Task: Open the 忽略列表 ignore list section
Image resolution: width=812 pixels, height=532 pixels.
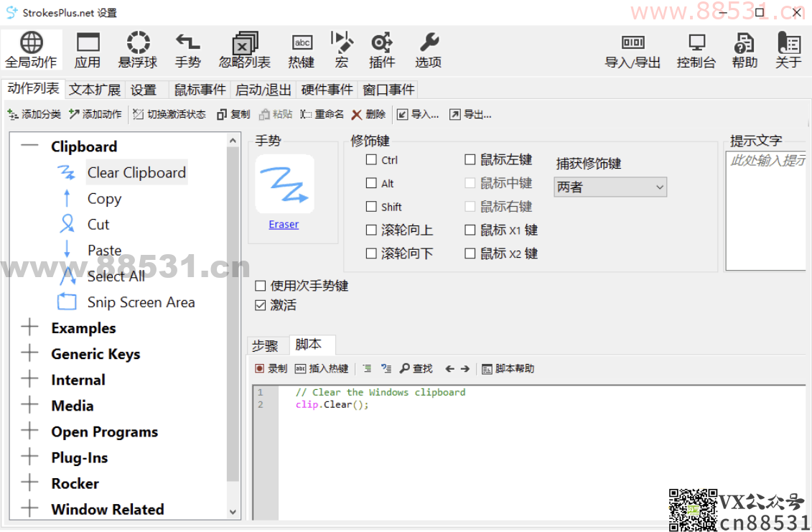Action: (244, 50)
